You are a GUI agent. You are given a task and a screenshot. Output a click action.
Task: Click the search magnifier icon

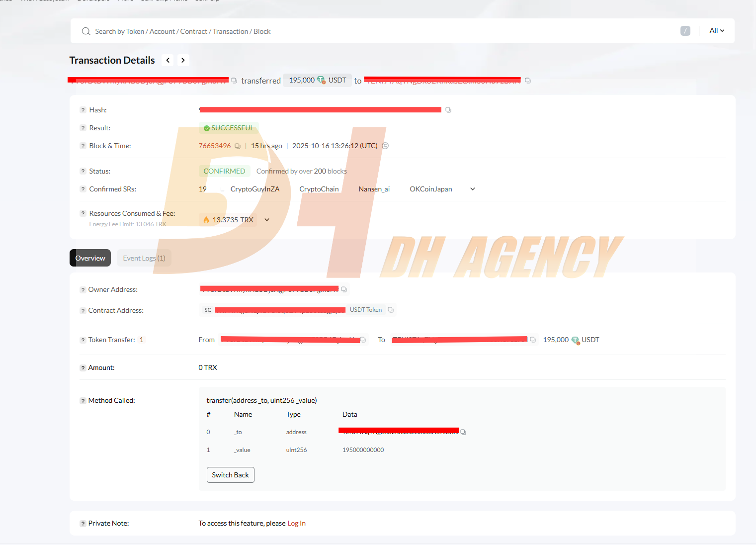pyautogui.click(x=86, y=31)
